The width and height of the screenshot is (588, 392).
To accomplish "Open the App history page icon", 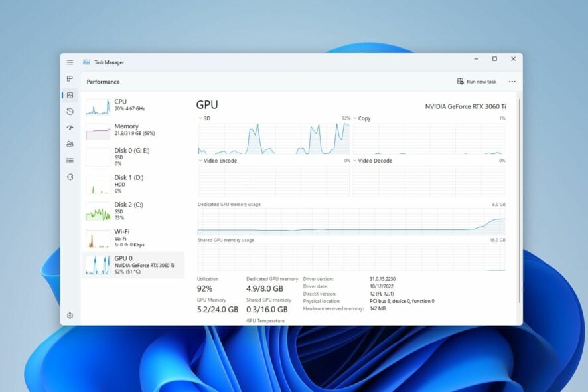I will (70, 112).
